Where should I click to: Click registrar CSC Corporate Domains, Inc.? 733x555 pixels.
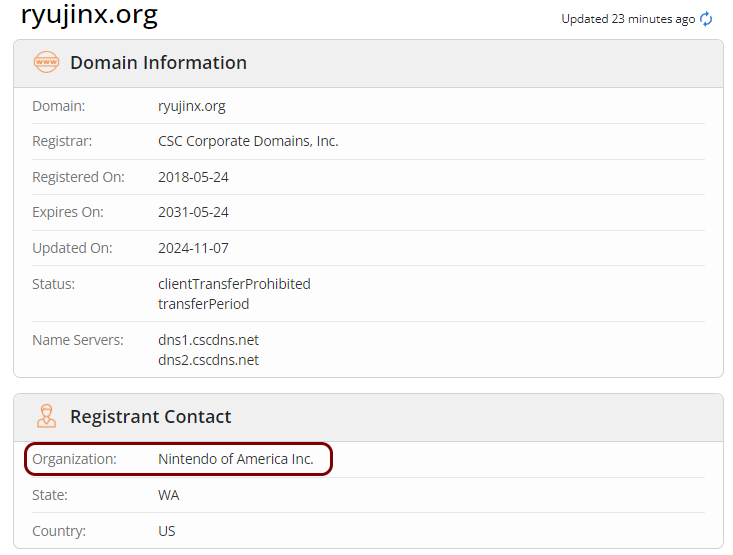point(248,141)
